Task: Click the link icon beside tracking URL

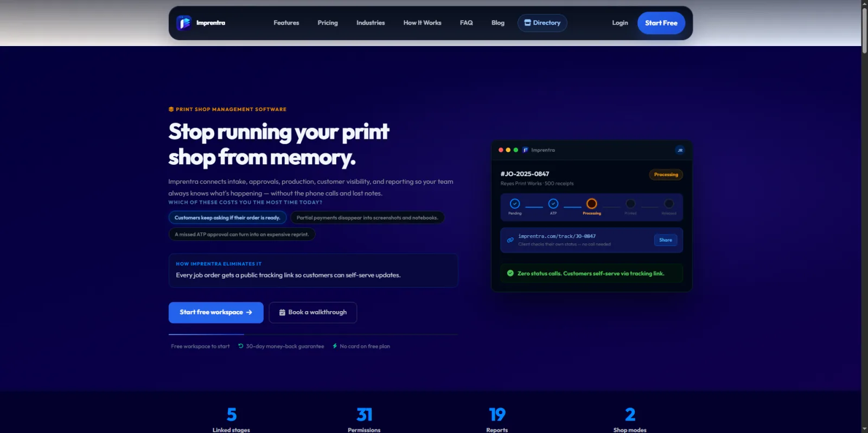Action: 510,240
